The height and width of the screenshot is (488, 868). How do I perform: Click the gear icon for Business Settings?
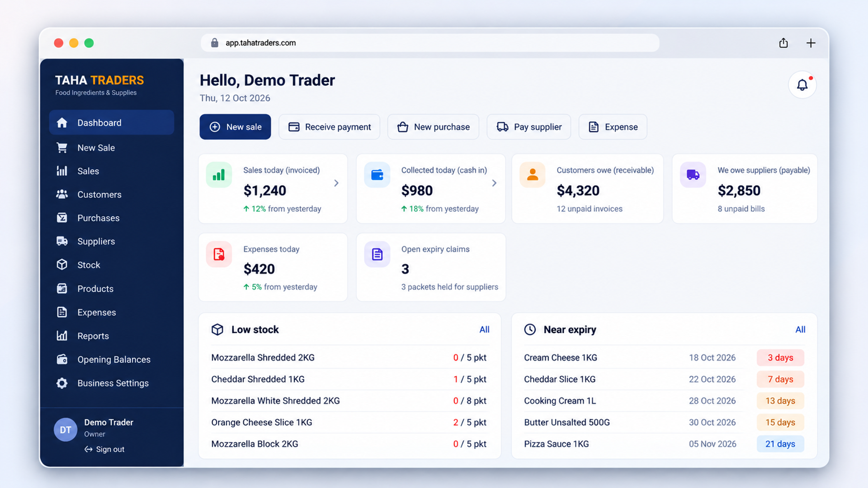(62, 383)
